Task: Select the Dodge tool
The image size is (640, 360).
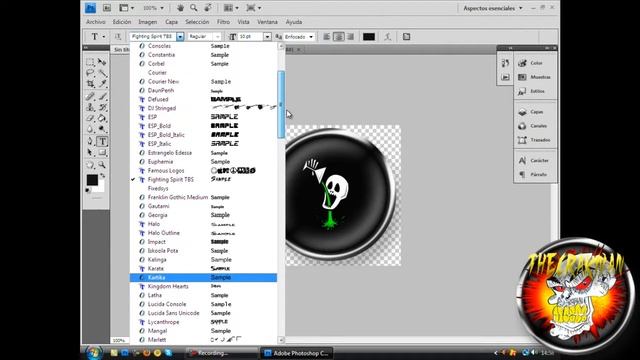Action: 102,129
